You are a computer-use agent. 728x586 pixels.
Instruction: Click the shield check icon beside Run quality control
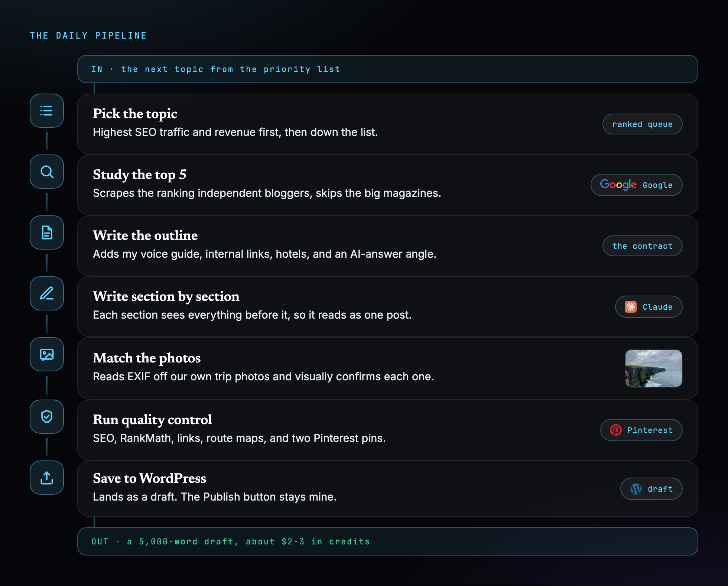pos(47,417)
